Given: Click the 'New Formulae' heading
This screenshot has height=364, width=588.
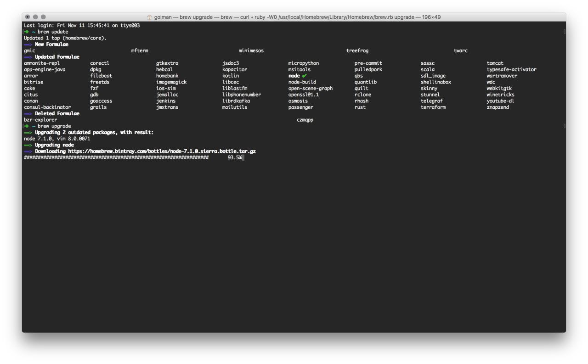Looking at the screenshot, I should [51, 45].
